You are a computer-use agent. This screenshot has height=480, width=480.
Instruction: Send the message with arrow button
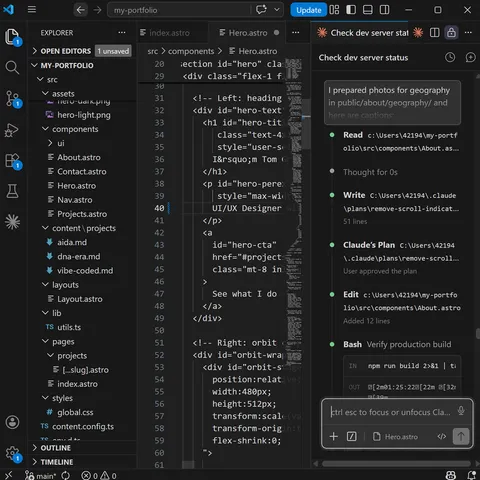(x=461, y=436)
